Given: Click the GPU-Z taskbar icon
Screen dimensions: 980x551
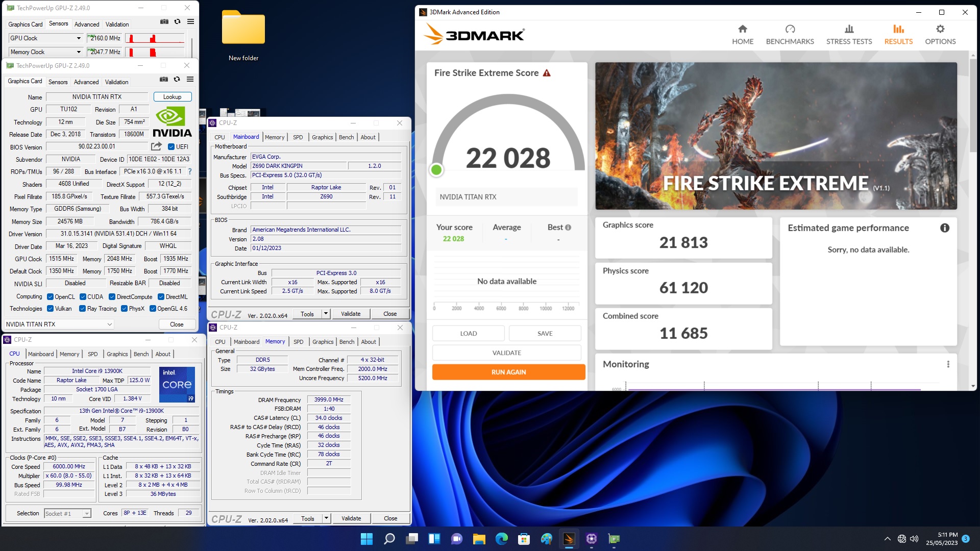Looking at the screenshot, I should pos(614,539).
